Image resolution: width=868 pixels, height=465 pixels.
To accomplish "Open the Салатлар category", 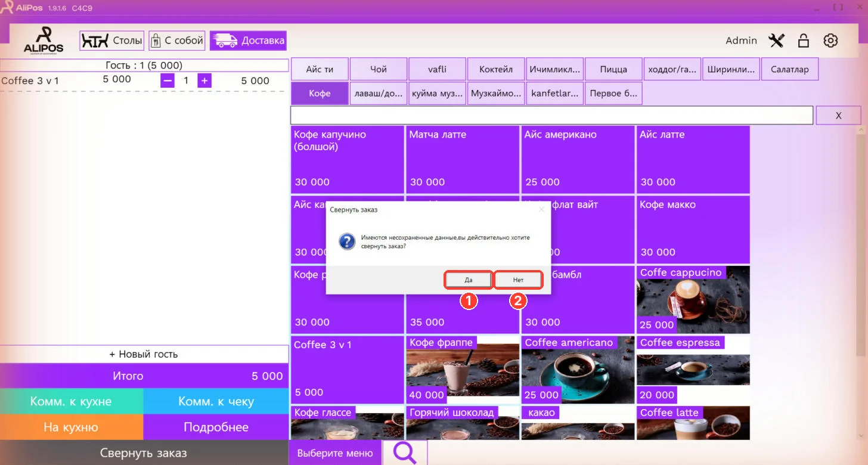I will tap(790, 69).
